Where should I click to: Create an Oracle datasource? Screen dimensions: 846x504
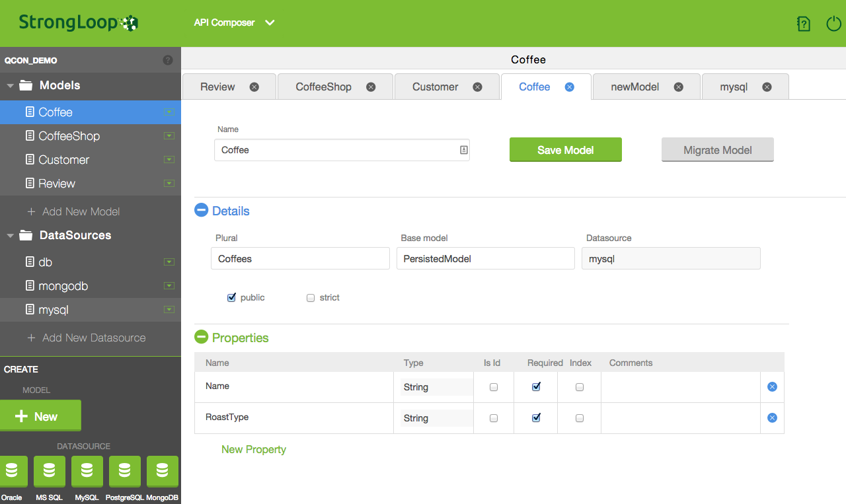coord(12,472)
